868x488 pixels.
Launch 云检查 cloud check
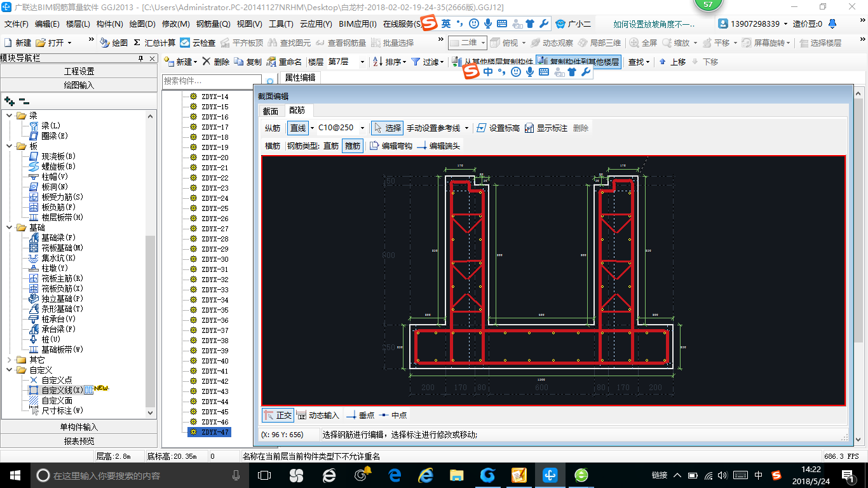(198, 43)
